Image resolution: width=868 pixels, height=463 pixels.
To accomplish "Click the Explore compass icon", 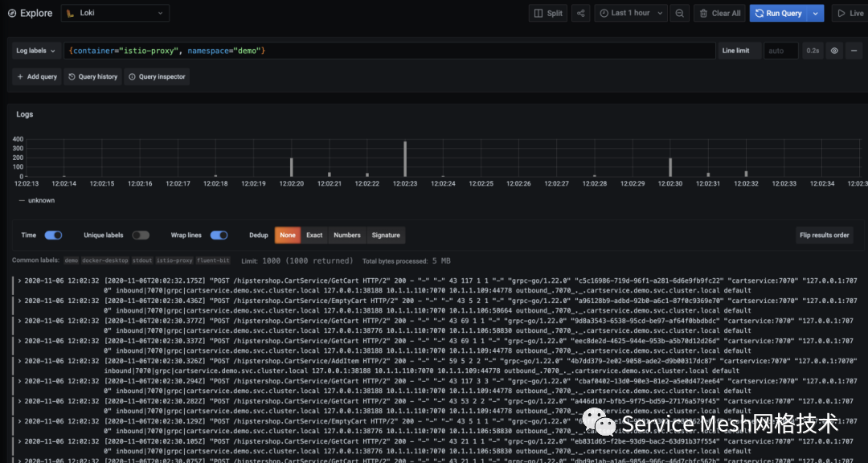I will pos(12,14).
